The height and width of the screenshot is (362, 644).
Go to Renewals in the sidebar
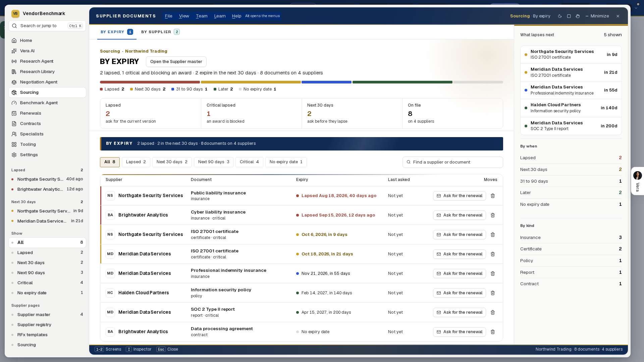(x=47, y=113)
